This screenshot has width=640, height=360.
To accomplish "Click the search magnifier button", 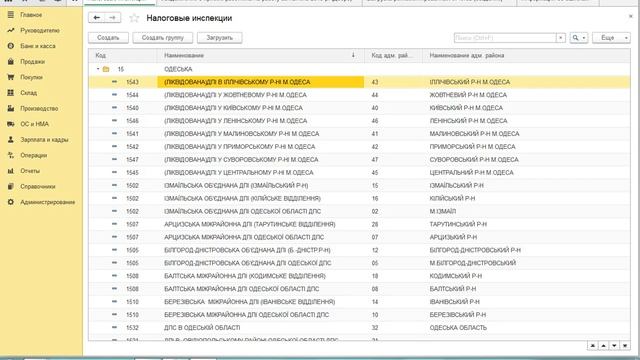I will pyautogui.click(x=578, y=38).
